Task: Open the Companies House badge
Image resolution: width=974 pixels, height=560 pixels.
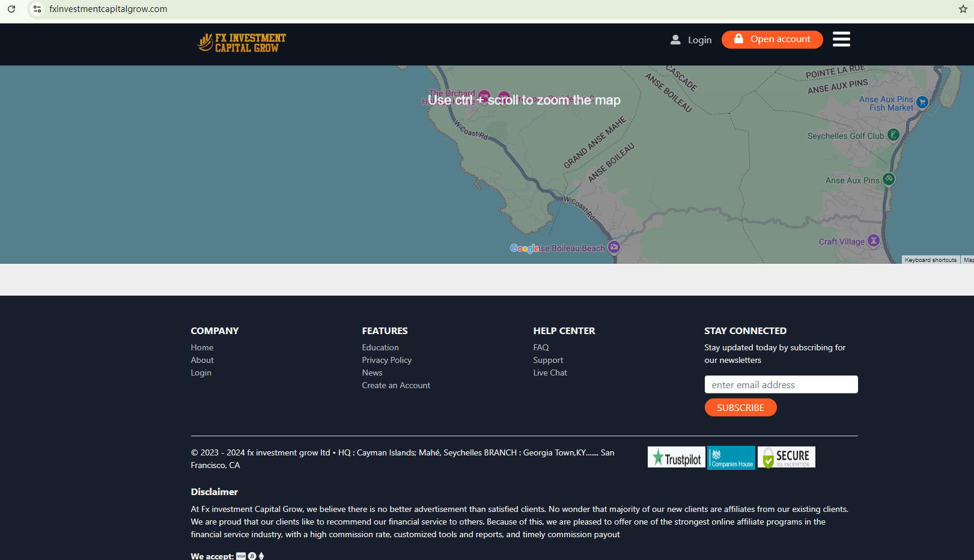Action: (x=731, y=457)
